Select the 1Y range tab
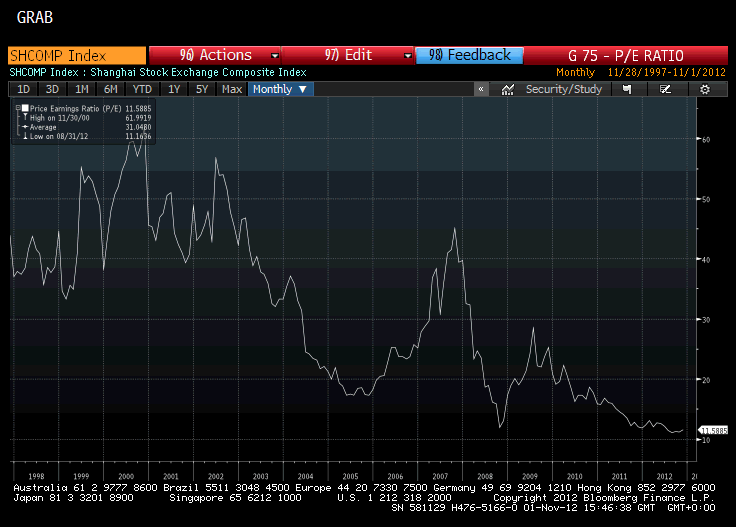736x527 pixels. [x=174, y=89]
